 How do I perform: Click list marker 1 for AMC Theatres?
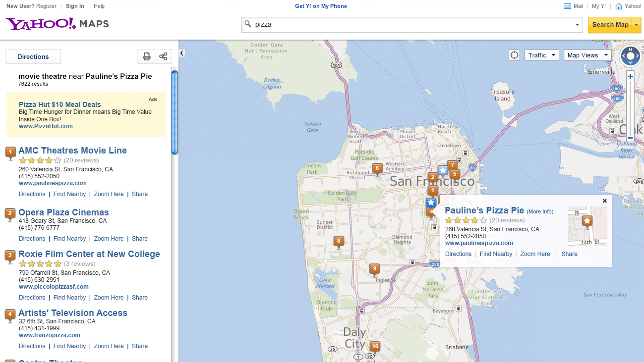coord(10,153)
